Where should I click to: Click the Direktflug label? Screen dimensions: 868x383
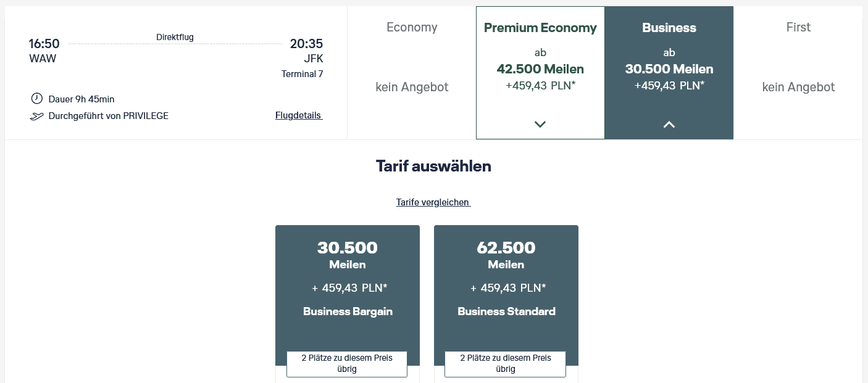175,38
